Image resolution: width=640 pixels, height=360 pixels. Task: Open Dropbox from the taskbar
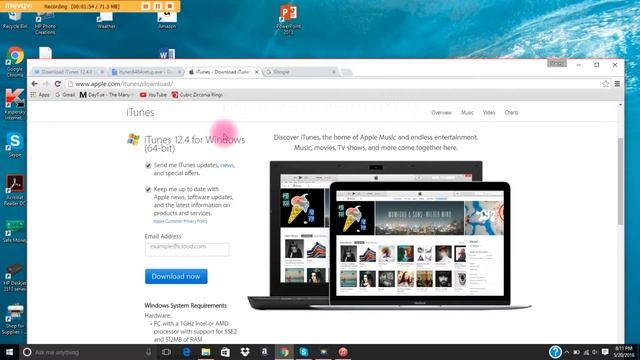tap(245, 352)
